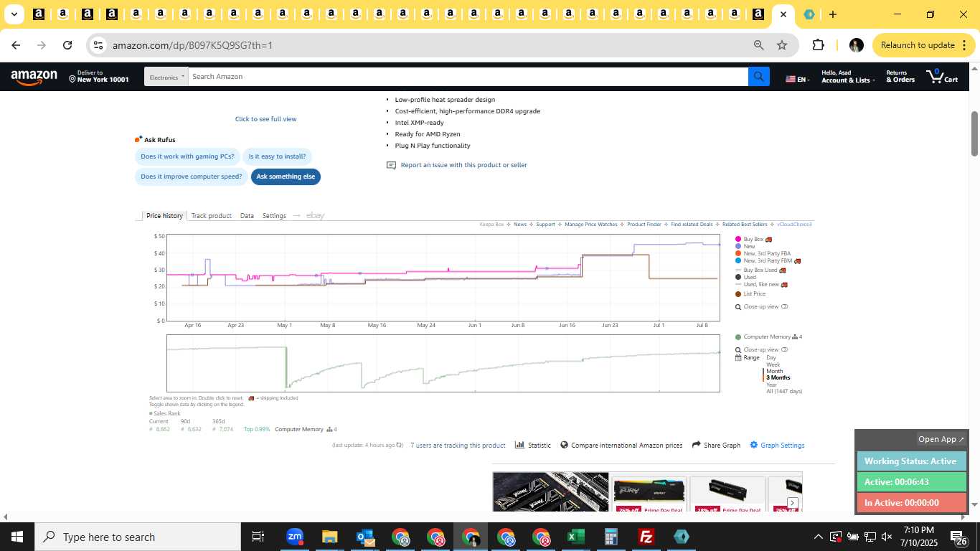Viewport: 980px width, 551px height.
Task: Open the Extensions puzzle icon
Action: click(818, 45)
